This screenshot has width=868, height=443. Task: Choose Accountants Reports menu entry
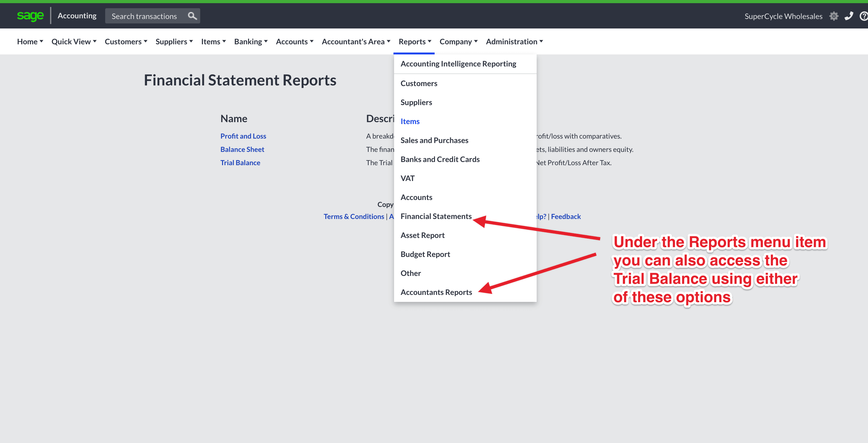click(436, 292)
